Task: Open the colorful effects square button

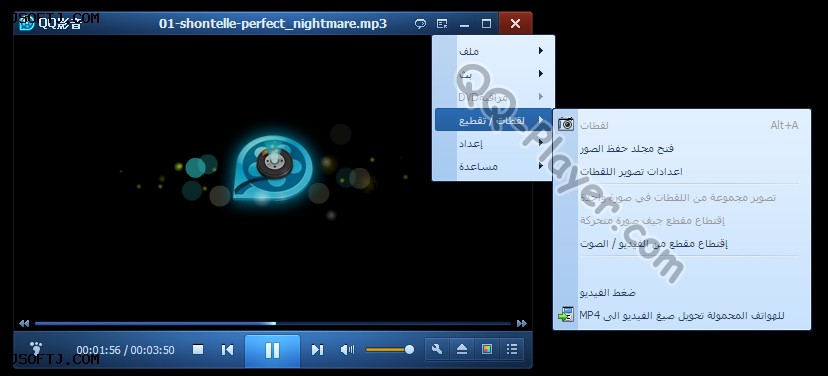Action: click(487, 349)
